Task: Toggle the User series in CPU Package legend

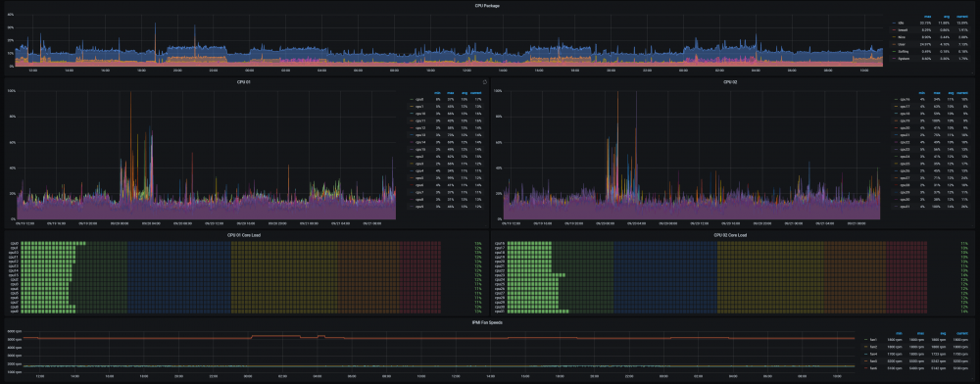Action: pyautogui.click(x=903, y=44)
